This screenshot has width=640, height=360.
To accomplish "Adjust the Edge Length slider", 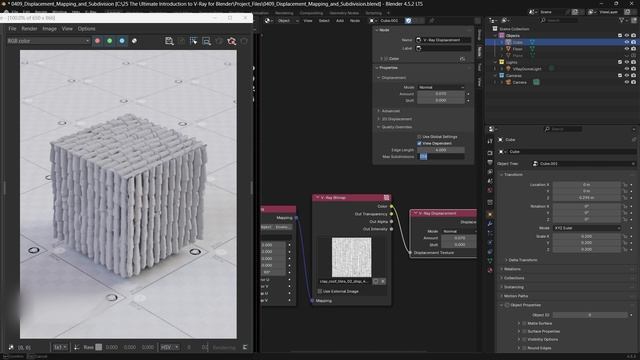I will (441, 150).
